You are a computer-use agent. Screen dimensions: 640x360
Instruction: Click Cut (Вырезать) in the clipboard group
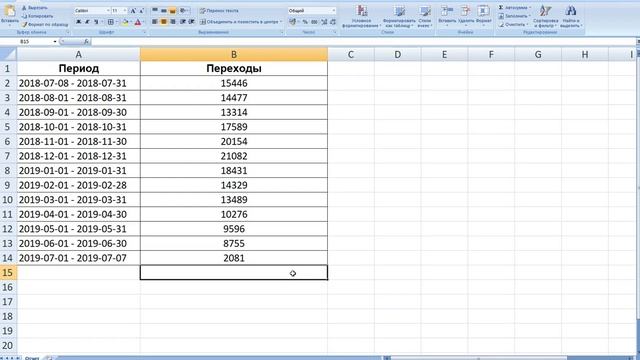(x=35, y=8)
